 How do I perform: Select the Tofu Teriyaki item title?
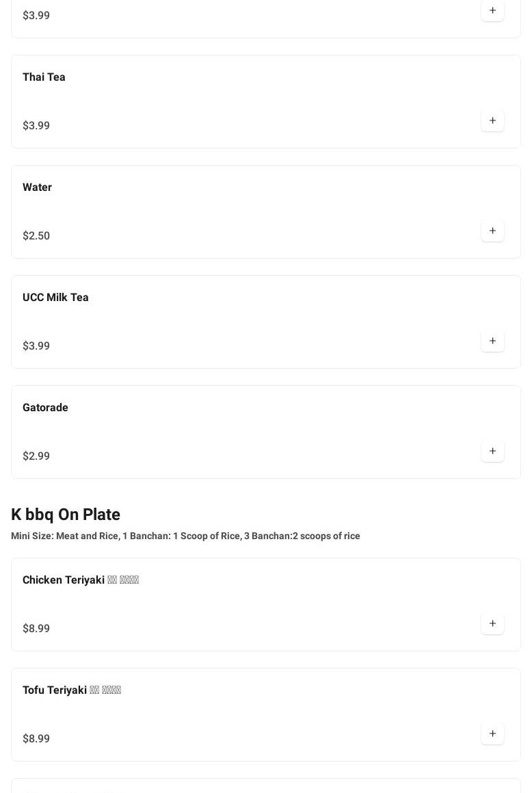(x=71, y=690)
